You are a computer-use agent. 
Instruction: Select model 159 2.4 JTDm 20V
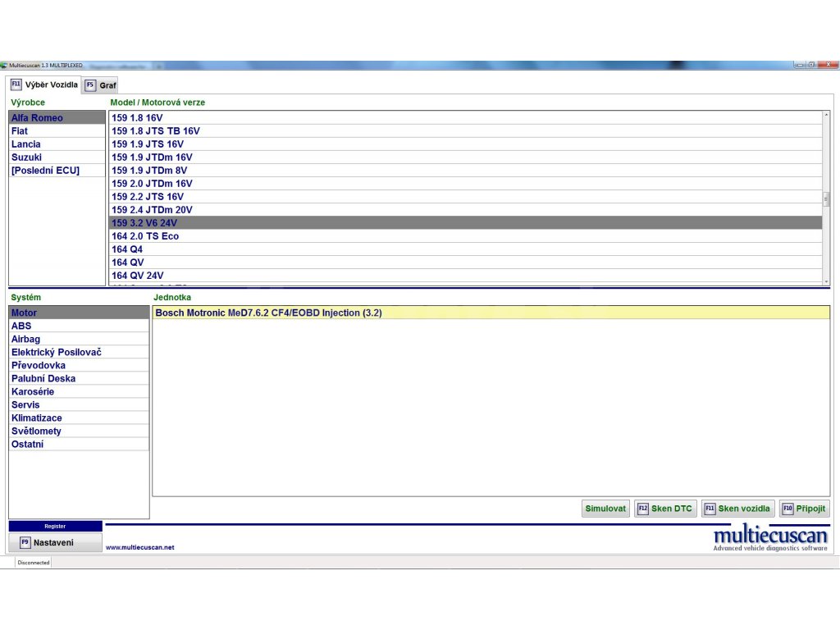click(x=152, y=210)
